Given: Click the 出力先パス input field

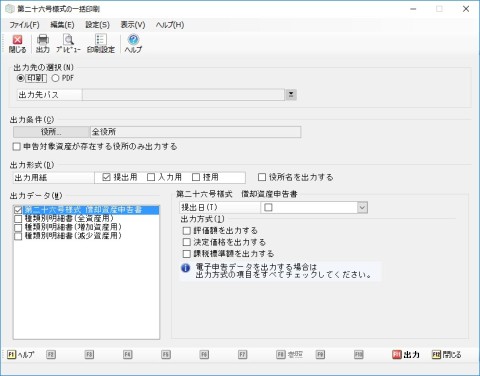Looking at the screenshot, I should (x=183, y=95).
